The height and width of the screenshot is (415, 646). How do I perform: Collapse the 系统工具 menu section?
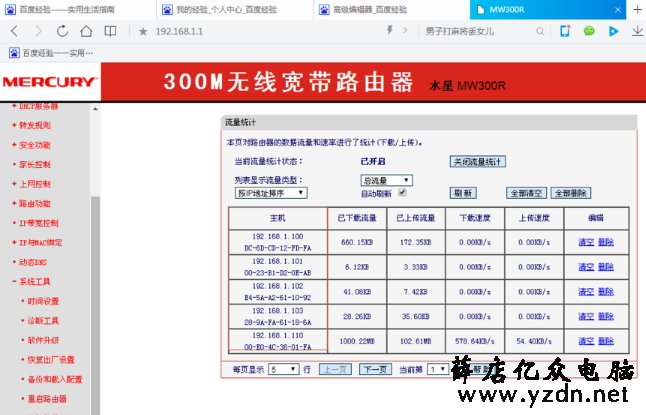tap(35, 282)
